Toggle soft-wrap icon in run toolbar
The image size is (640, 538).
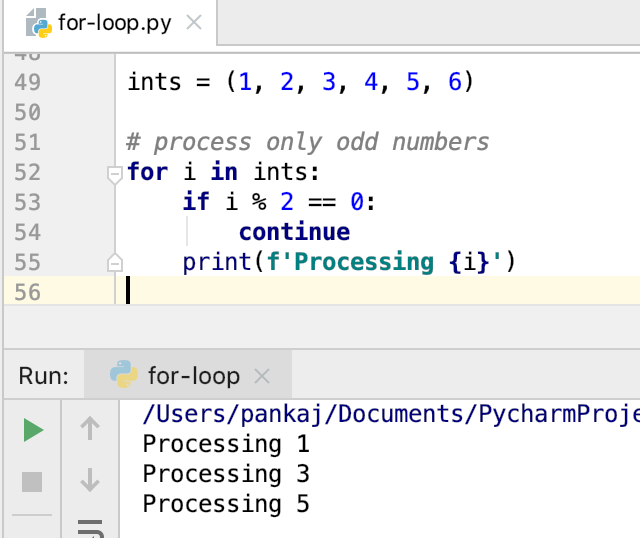pos(90,528)
